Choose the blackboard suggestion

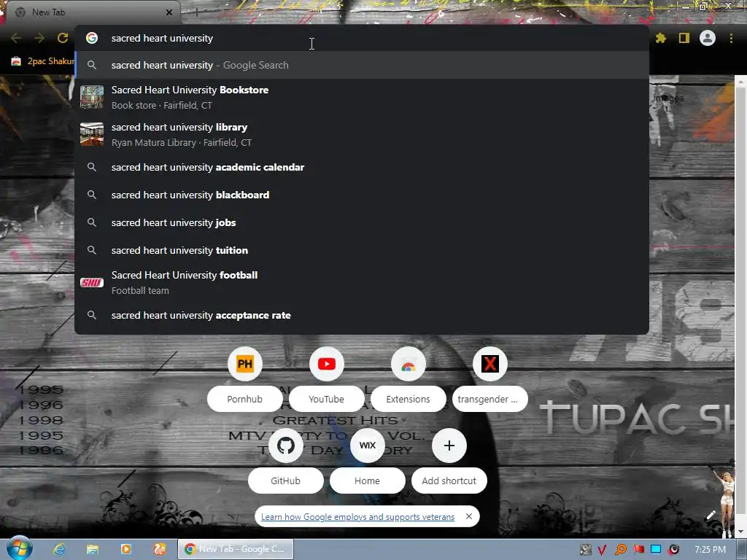(x=362, y=195)
